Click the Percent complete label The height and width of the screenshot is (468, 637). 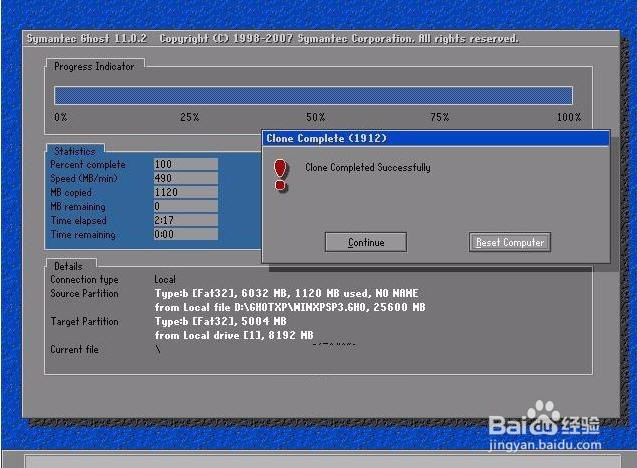pyautogui.click(x=88, y=165)
